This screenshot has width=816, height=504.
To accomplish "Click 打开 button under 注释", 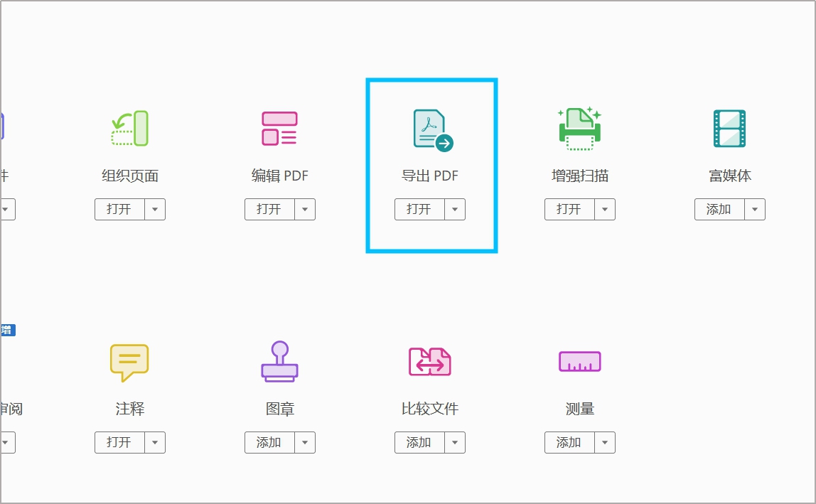I will (x=119, y=443).
